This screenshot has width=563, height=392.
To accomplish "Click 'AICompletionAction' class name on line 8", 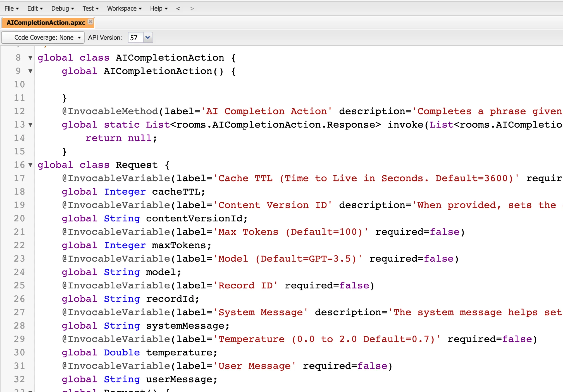I will coord(170,58).
